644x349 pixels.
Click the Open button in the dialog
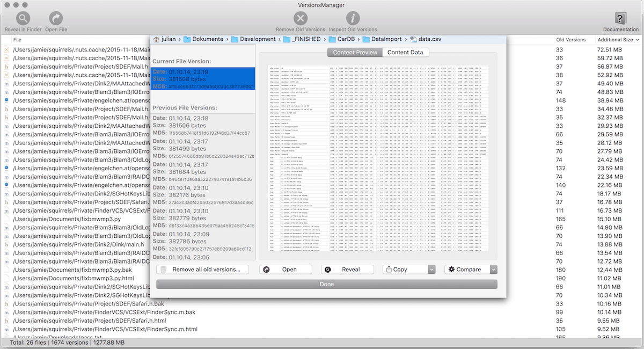point(286,270)
